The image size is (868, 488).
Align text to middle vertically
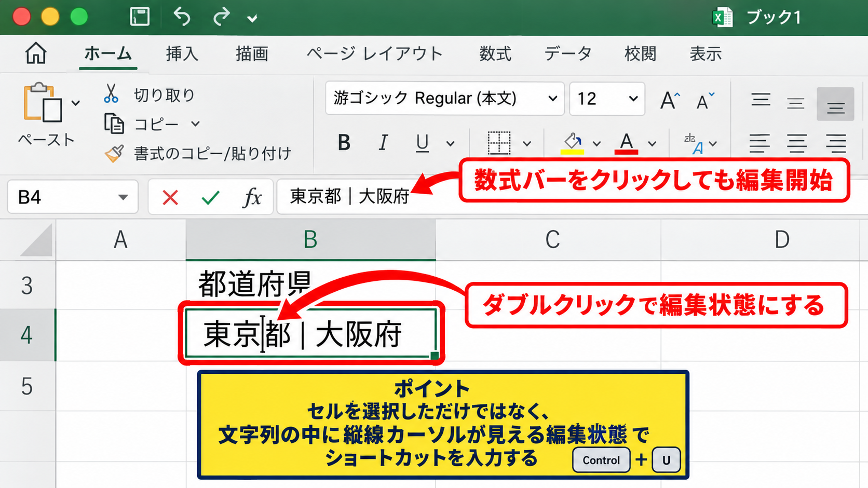(795, 103)
